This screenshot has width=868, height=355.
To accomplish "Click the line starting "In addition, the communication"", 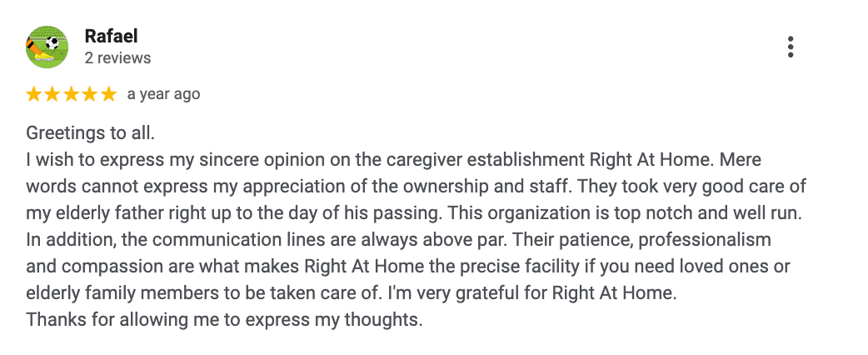I will tap(398, 240).
